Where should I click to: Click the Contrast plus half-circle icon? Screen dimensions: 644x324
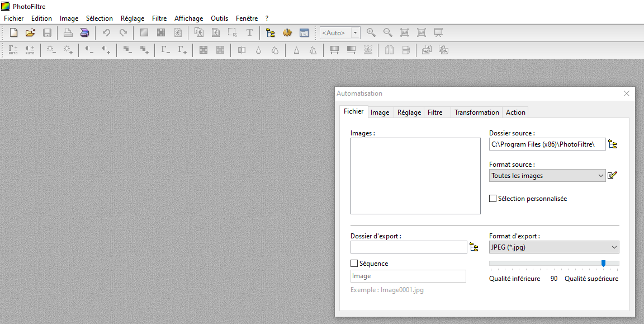pyautogui.click(x=106, y=50)
